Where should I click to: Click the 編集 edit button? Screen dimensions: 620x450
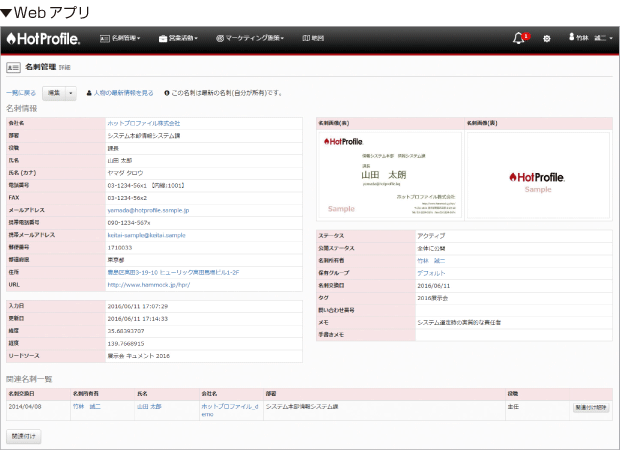point(54,93)
